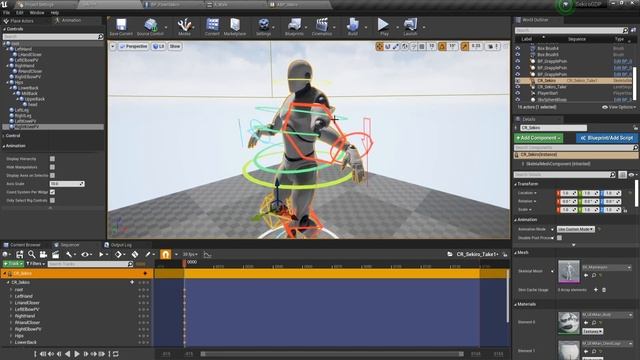Viewport: 640px width, 360px height.
Task: Switch to the Place Actors tab
Action: (19, 21)
